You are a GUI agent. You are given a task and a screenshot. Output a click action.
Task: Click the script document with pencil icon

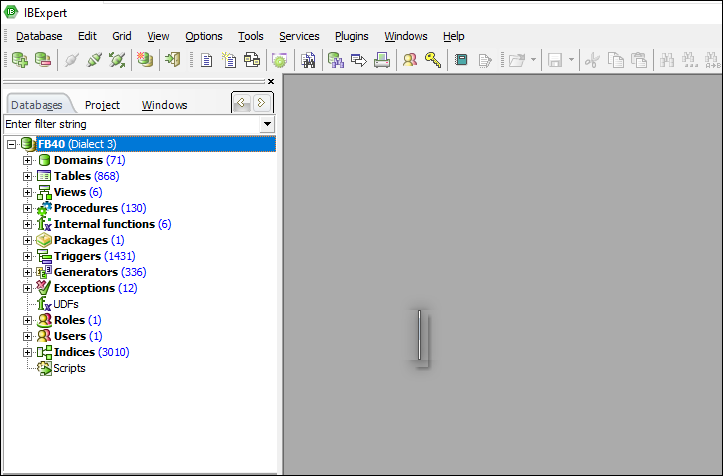coord(484,60)
